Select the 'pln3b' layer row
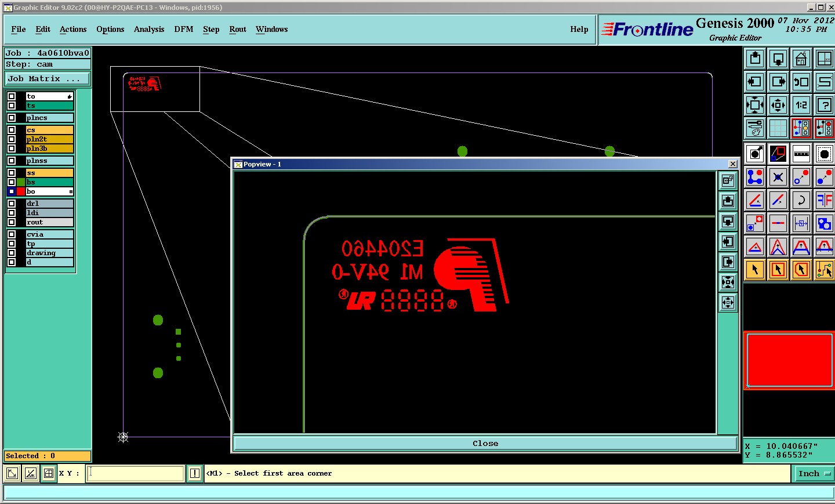Viewport: 835px width, 504px height. click(50, 148)
